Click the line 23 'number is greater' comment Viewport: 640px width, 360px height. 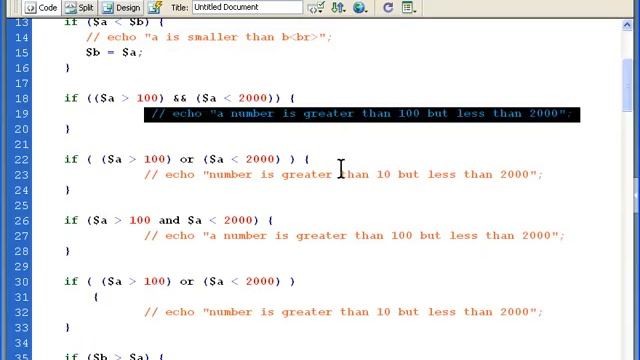click(344, 175)
